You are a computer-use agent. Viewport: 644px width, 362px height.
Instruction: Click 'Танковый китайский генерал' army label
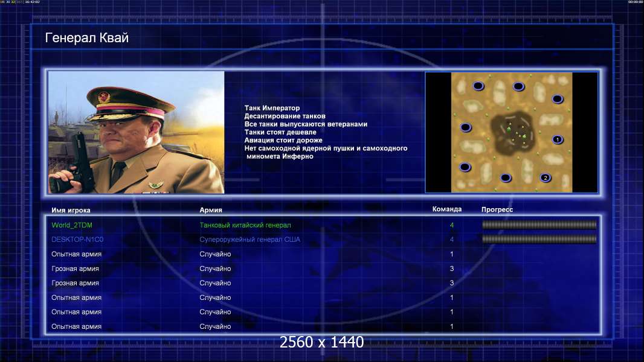pyautogui.click(x=245, y=225)
